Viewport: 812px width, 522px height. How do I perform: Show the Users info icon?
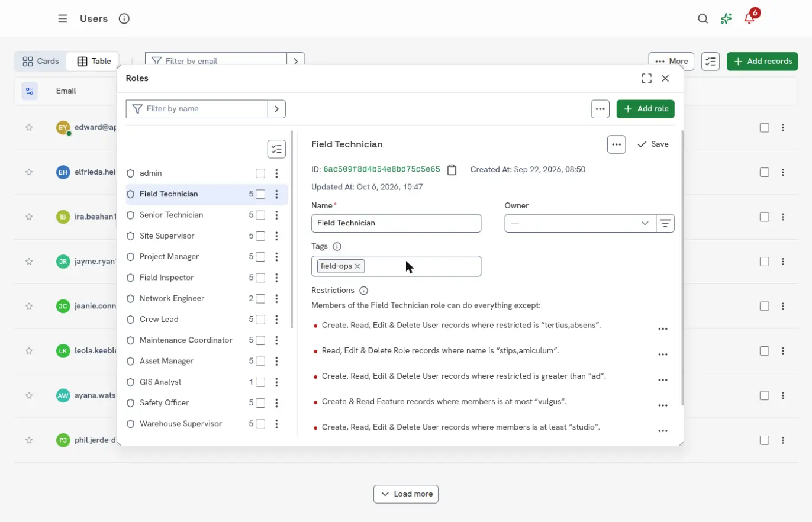(124, 18)
